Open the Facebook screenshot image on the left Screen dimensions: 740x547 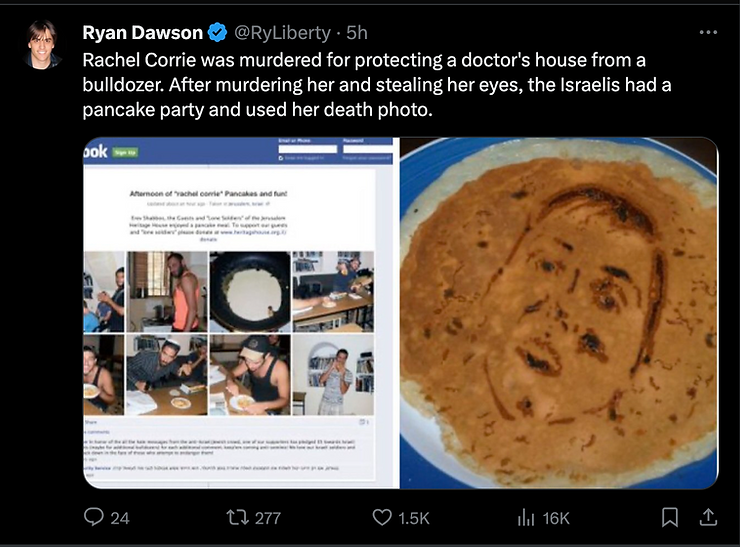pyautogui.click(x=238, y=312)
